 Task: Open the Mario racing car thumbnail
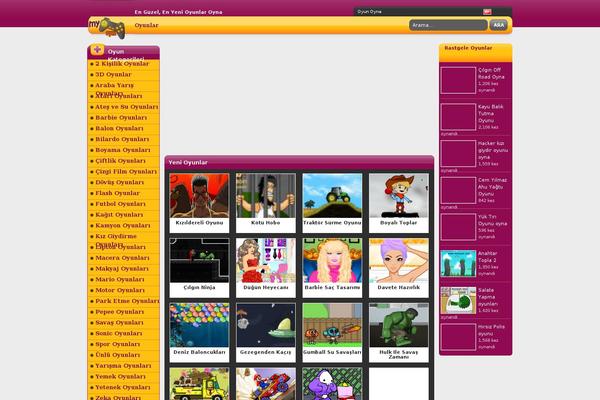(266, 384)
